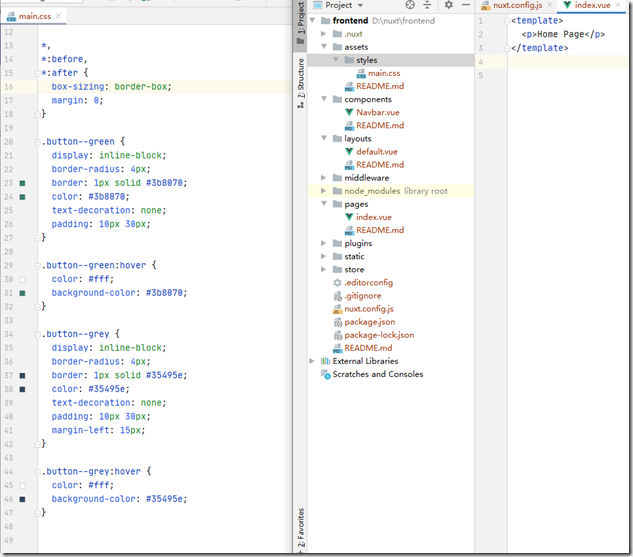Fold the .button--grey rule block
Screen dimensions: 633x557
(38, 334)
